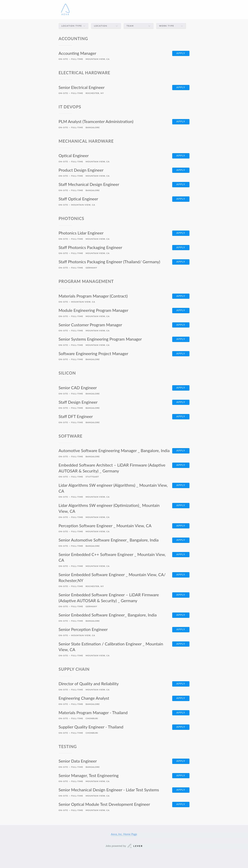Click the Director of Quality and Reliability listing
This screenshot has width=248, height=868.
[x=88, y=684]
